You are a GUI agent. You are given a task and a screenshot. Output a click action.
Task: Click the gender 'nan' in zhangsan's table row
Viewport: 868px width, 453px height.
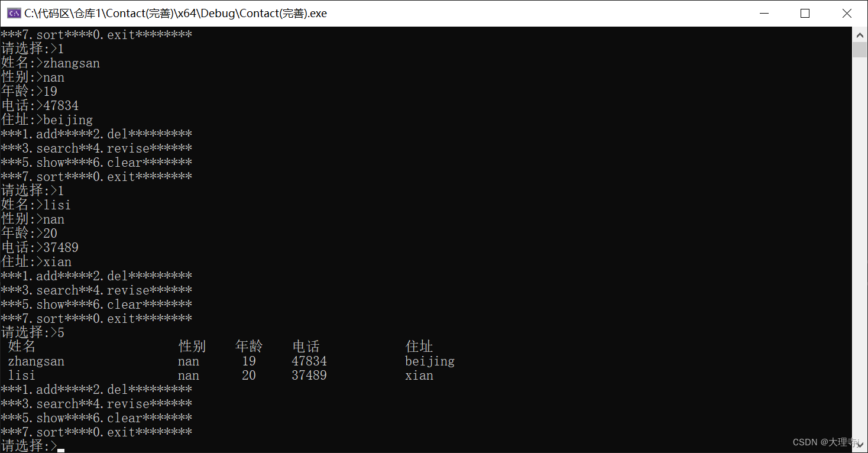[x=189, y=361]
